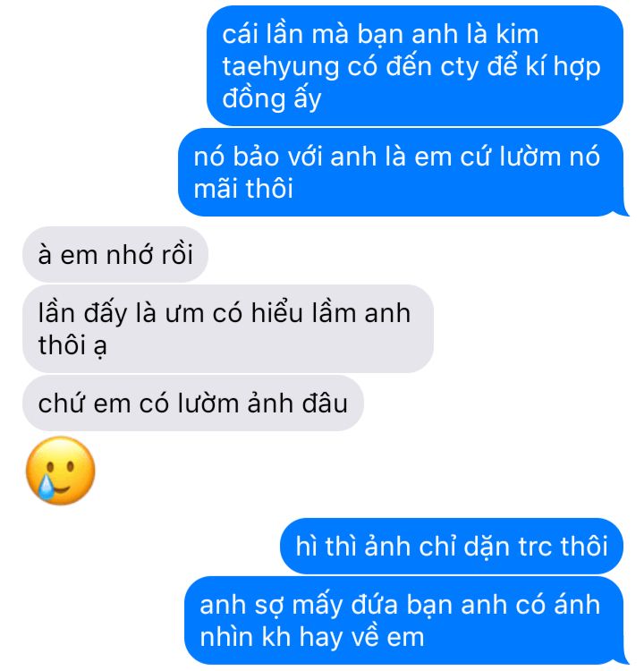This screenshot has height=671, width=644.
Task: Tap the smiling face with tear emoji
Action: tap(60, 471)
